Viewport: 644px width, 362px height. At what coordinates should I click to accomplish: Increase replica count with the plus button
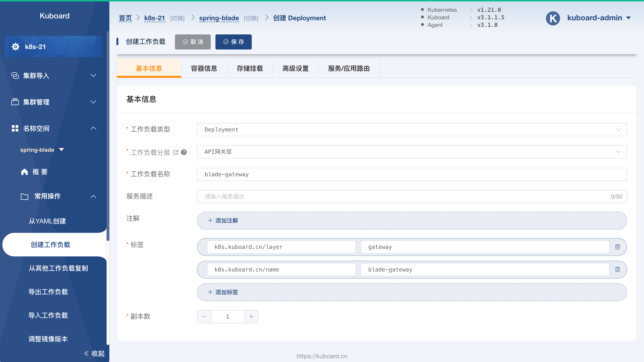251,316
